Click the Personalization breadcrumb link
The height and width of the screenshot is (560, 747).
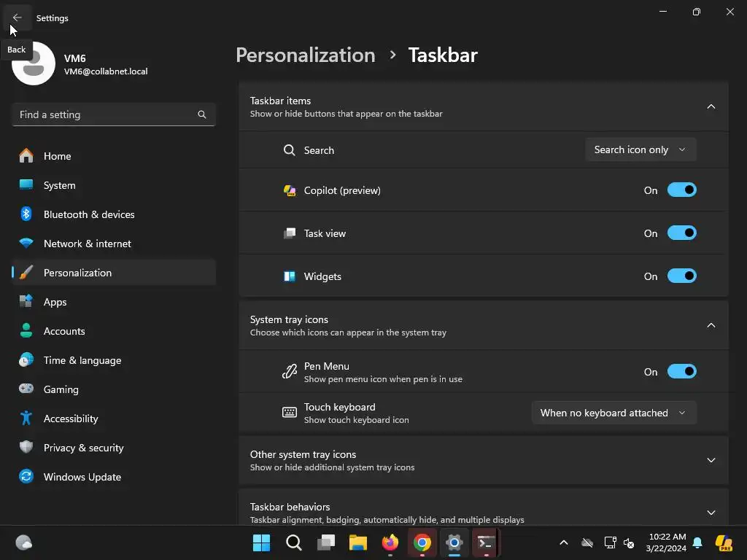306,55
